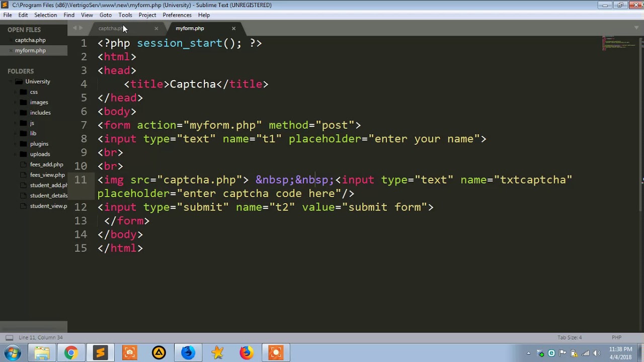Expand the images folder arrow
Screen dimensions: 644x362
click(17, 103)
